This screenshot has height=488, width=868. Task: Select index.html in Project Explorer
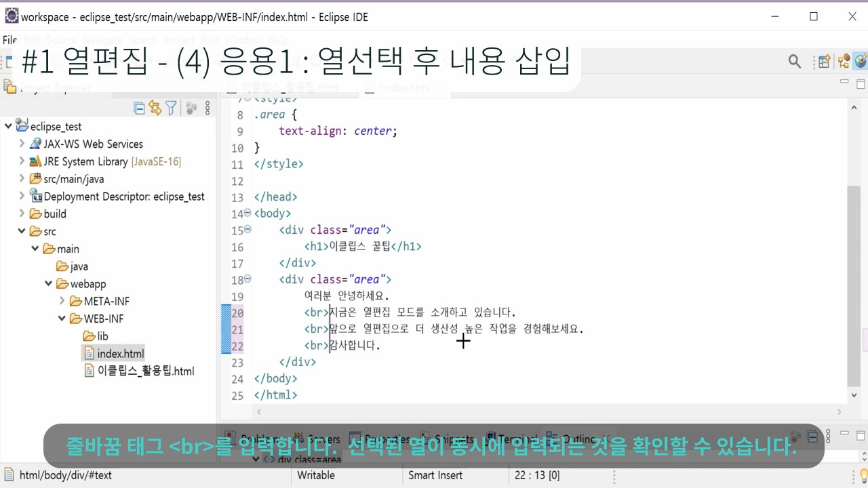tap(120, 354)
